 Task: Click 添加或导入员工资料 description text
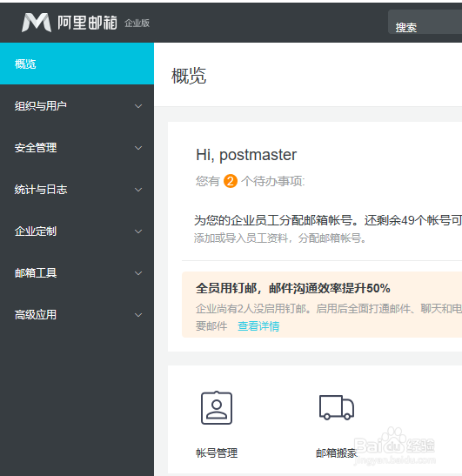click(x=280, y=238)
